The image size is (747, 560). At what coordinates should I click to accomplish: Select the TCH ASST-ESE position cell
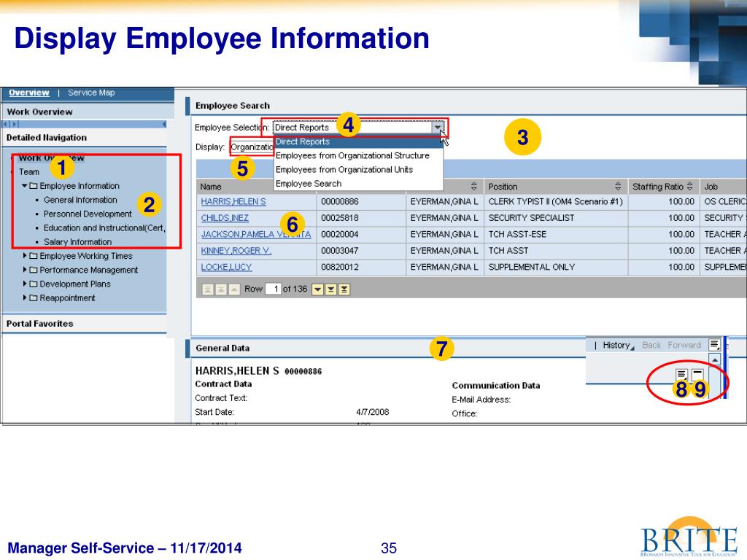[x=556, y=234]
